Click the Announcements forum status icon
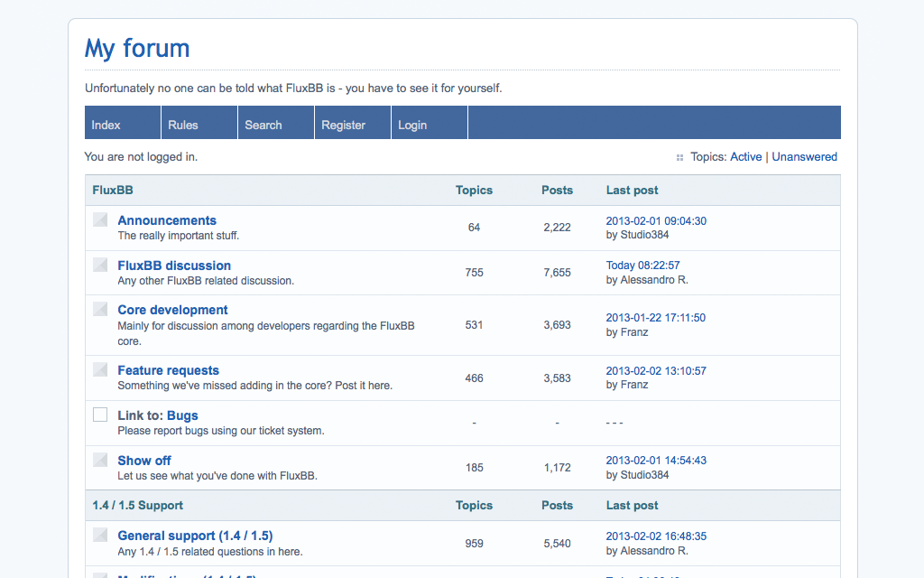The width and height of the screenshot is (924, 578). click(x=100, y=219)
